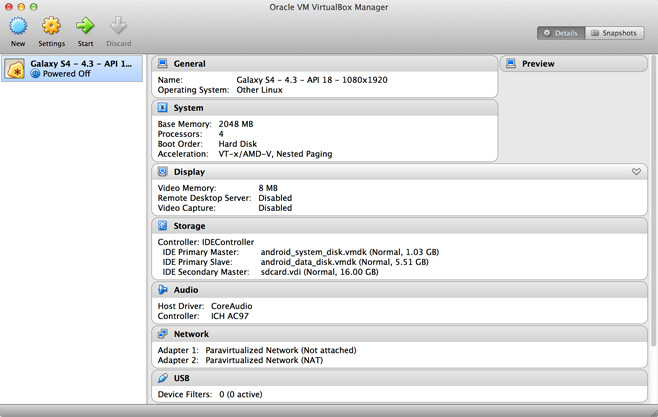Click the 'Hard Disk' boot order value
Screen dimensions: 658x417
pyautogui.click(x=238, y=144)
